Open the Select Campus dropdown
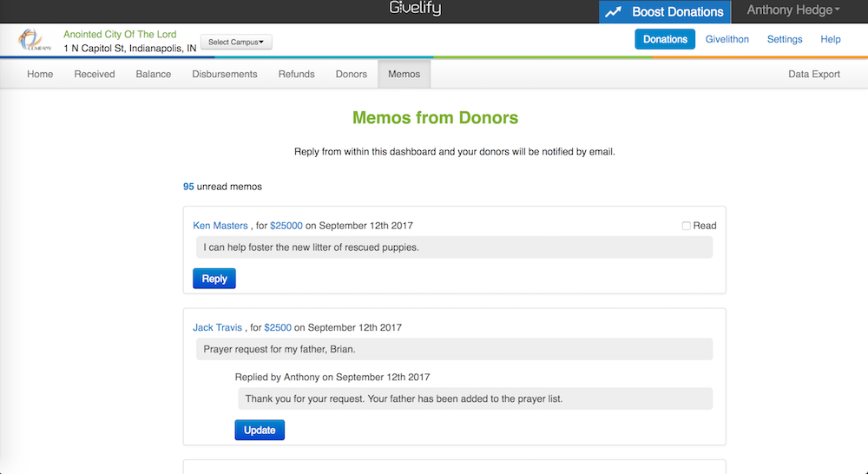The image size is (868, 474). coord(236,42)
